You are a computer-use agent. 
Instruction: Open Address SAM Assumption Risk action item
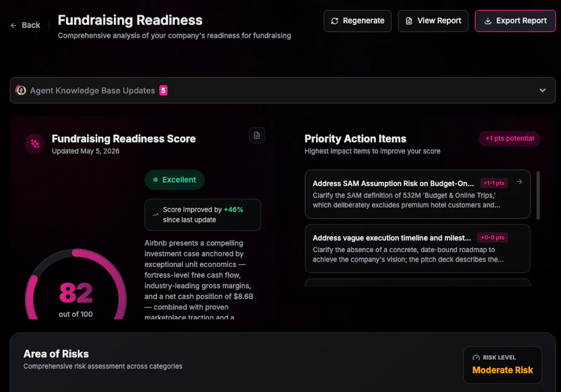(x=417, y=194)
